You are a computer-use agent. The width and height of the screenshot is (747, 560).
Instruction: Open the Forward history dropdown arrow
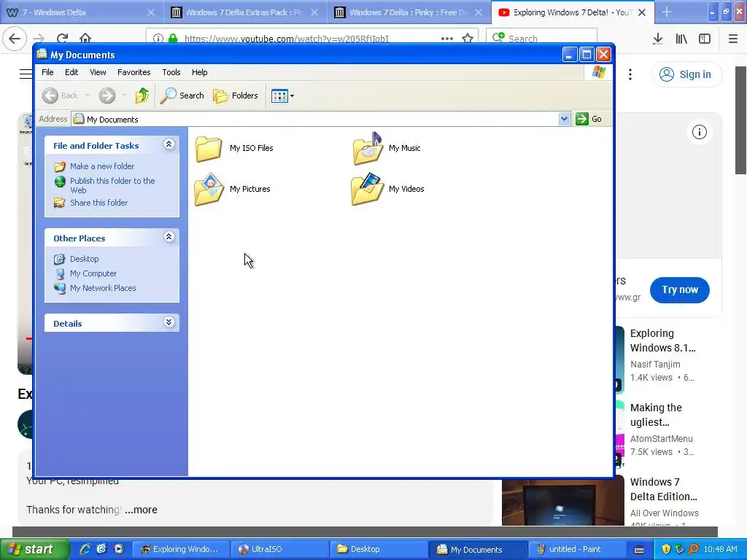(124, 96)
